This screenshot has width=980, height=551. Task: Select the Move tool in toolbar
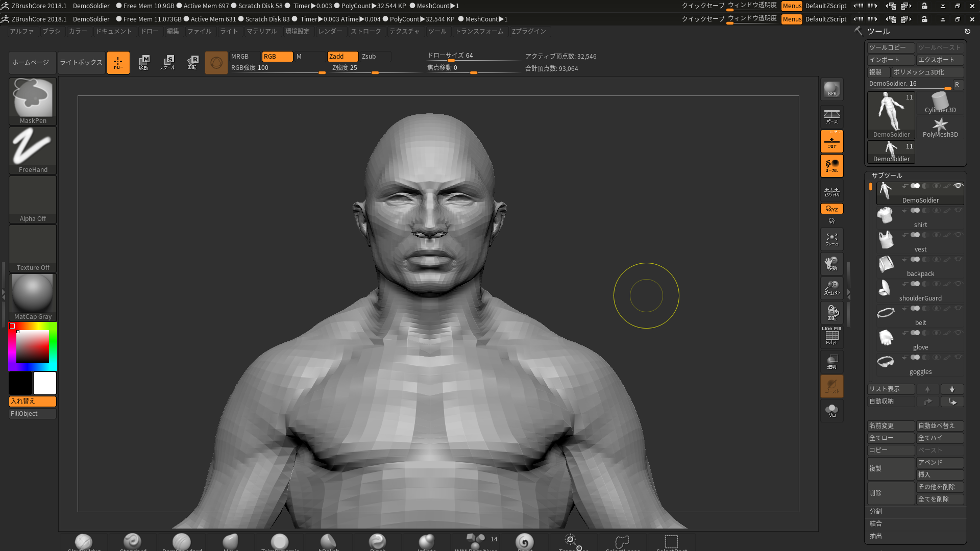(143, 62)
